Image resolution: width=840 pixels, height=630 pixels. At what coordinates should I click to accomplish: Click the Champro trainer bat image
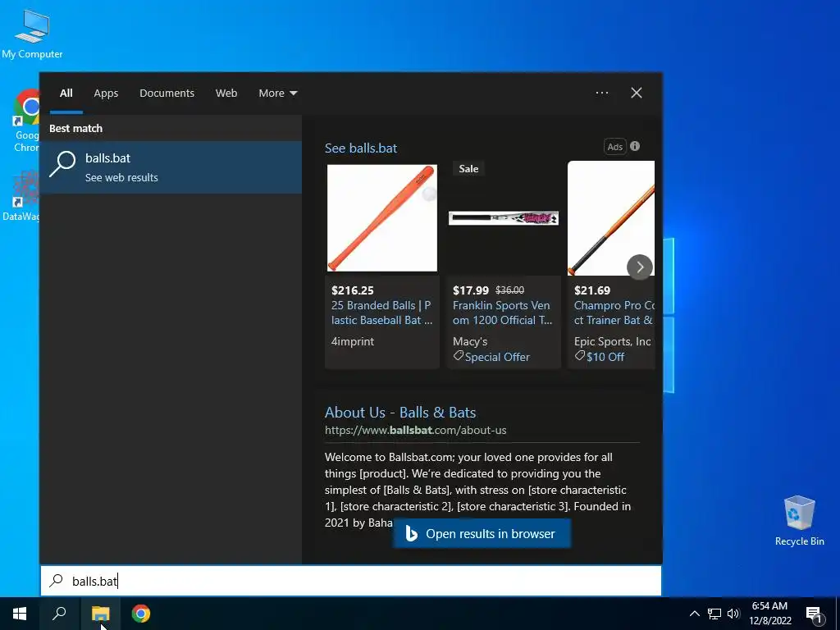[x=610, y=218]
